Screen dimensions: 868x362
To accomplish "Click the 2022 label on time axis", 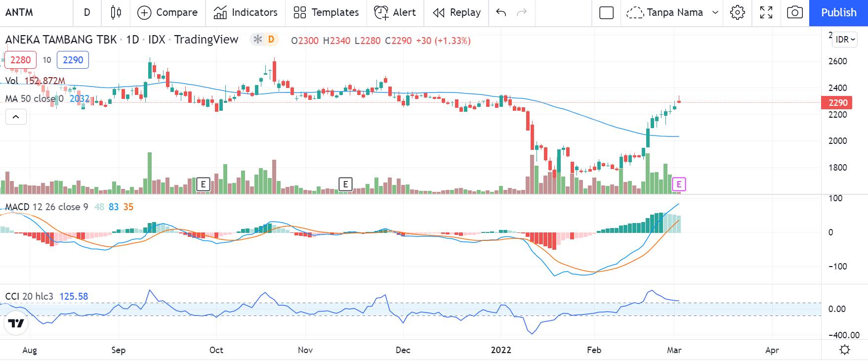I will 501,350.
